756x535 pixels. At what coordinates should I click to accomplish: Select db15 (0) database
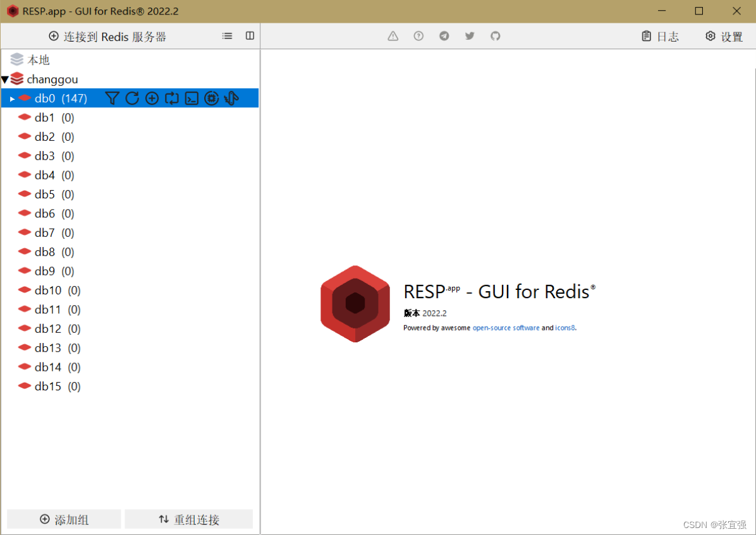130,387
